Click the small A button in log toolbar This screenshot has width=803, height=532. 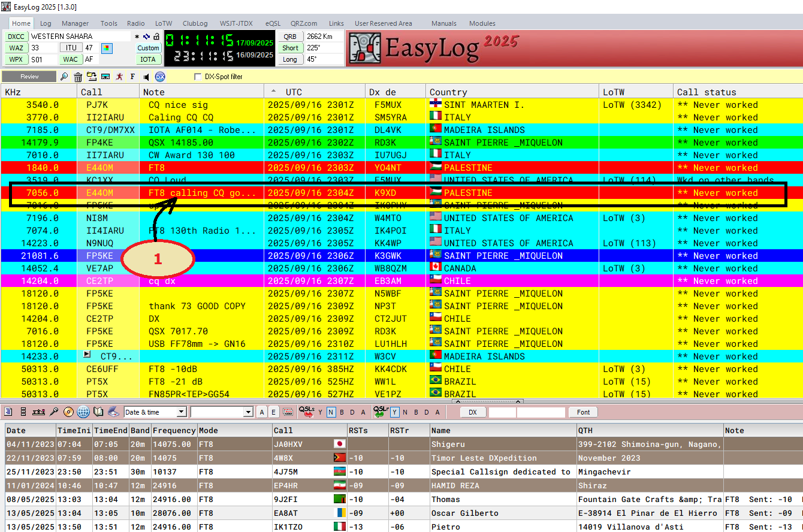tap(262, 412)
